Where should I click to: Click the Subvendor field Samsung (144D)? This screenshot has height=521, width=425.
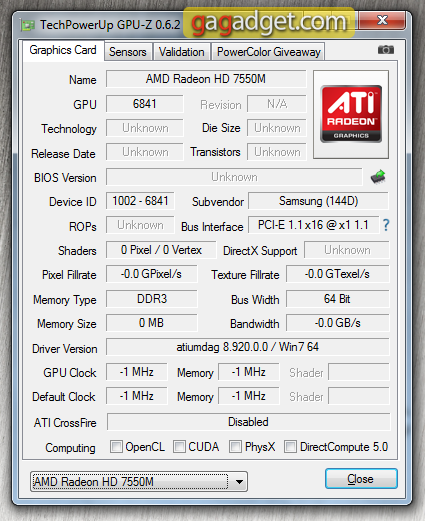click(318, 201)
